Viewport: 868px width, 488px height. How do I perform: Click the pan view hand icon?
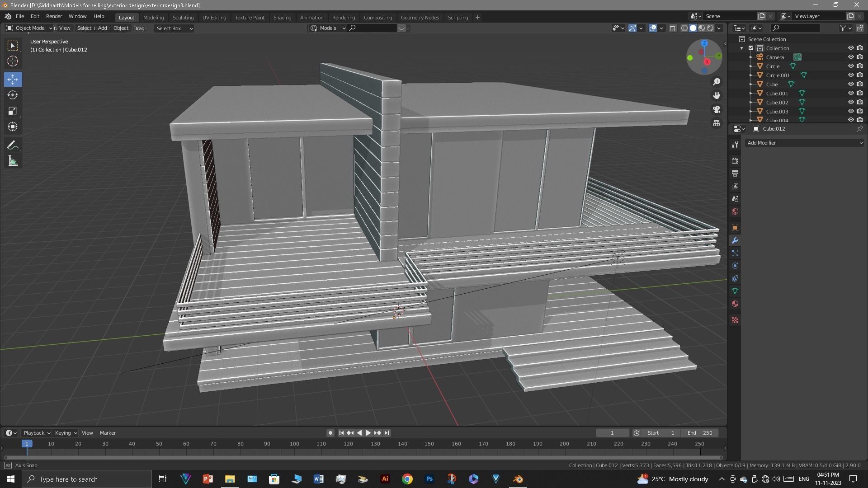pos(717,95)
